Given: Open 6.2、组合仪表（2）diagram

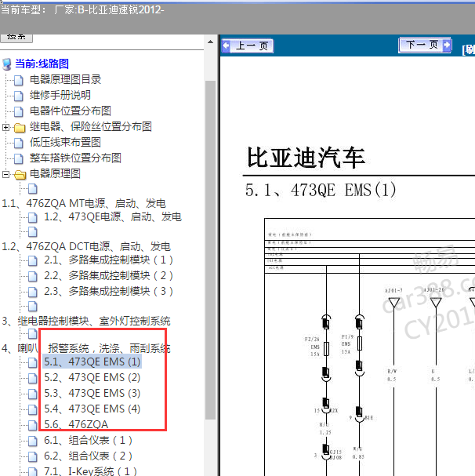Looking at the screenshot, I should [x=88, y=456].
